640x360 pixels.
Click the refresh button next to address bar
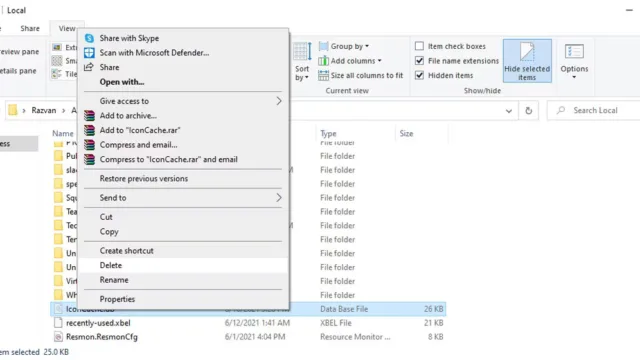point(529,111)
